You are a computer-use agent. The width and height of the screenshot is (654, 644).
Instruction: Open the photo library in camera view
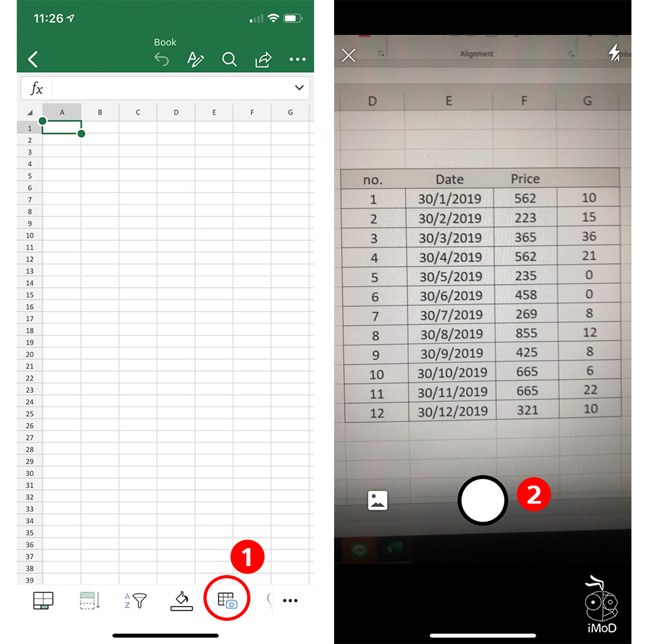click(x=377, y=500)
